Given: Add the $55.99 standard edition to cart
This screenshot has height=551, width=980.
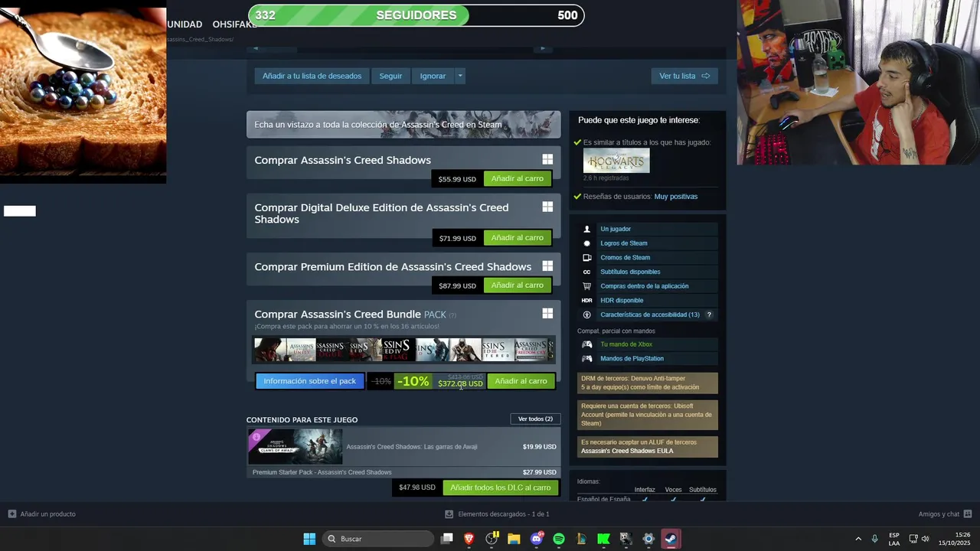Looking at the screenshot, I should (518, 178).
